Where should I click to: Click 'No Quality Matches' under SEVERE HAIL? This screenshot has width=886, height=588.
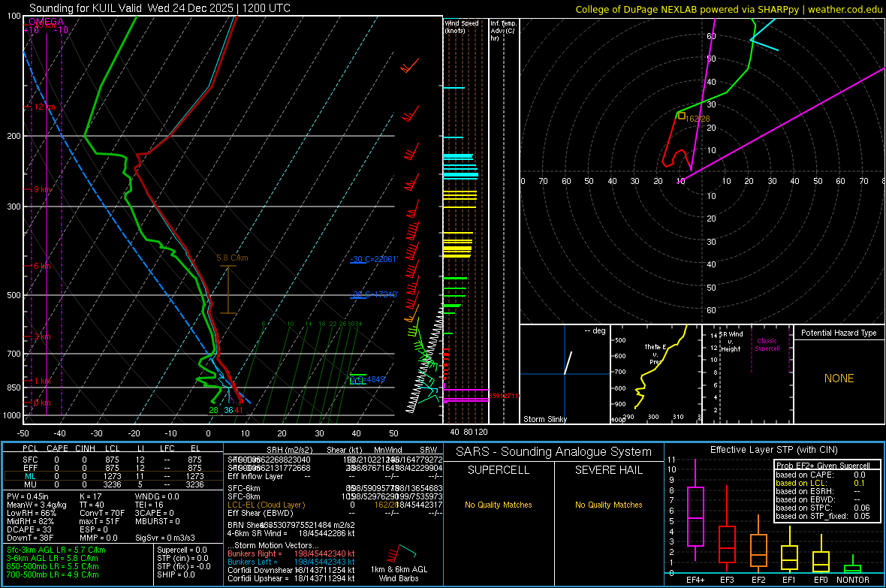click(x=608, y=505)
